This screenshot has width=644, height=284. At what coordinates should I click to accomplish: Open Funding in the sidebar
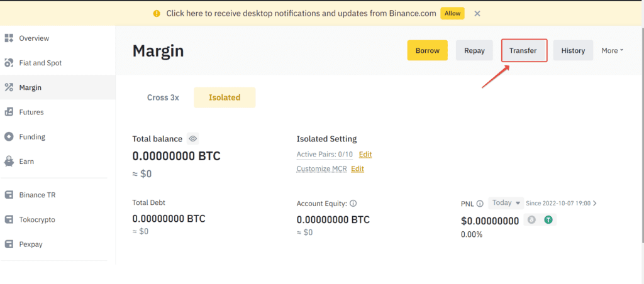[x=57, y=137]
